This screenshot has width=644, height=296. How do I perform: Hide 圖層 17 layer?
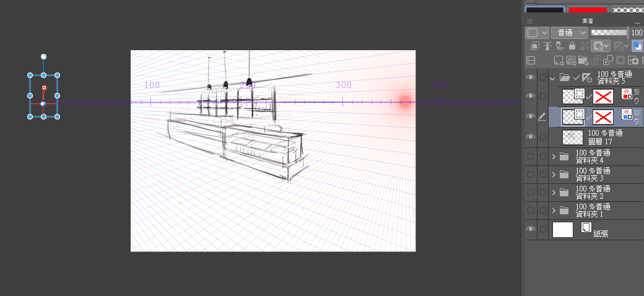[531, 137]
